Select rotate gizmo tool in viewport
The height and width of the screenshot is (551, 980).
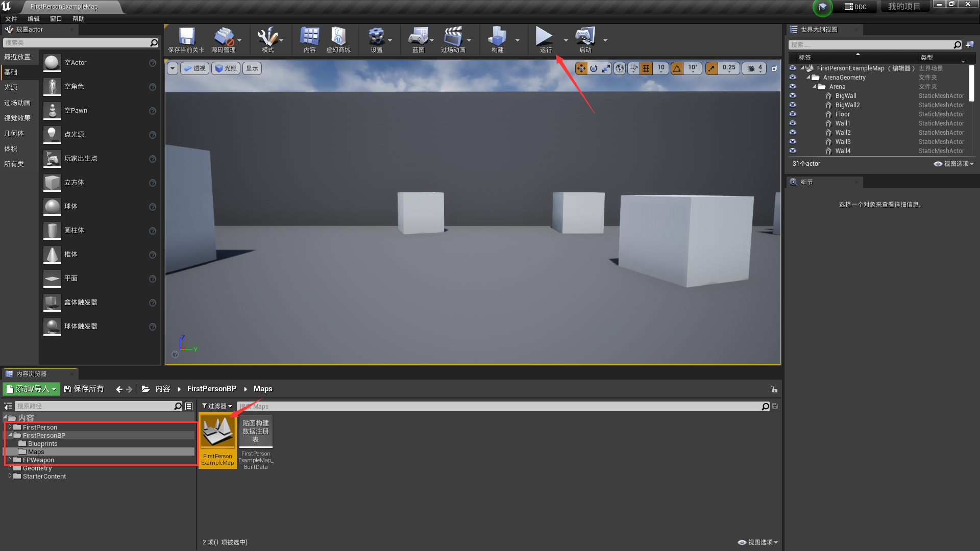594,68
